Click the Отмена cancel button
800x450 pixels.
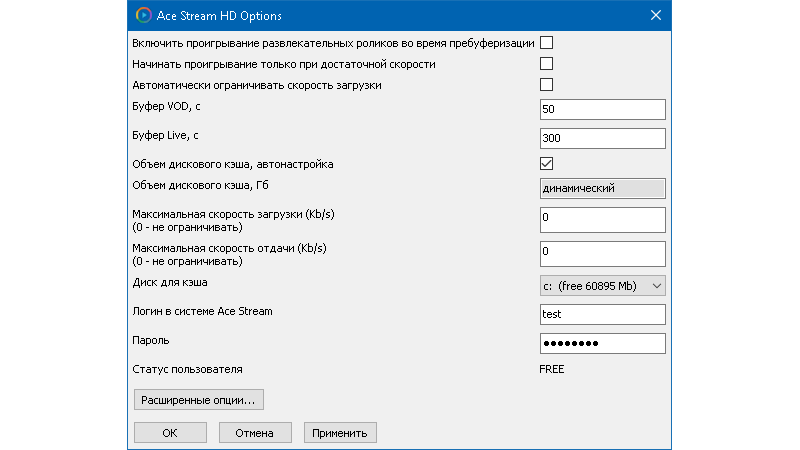click(x=255, y=433)
